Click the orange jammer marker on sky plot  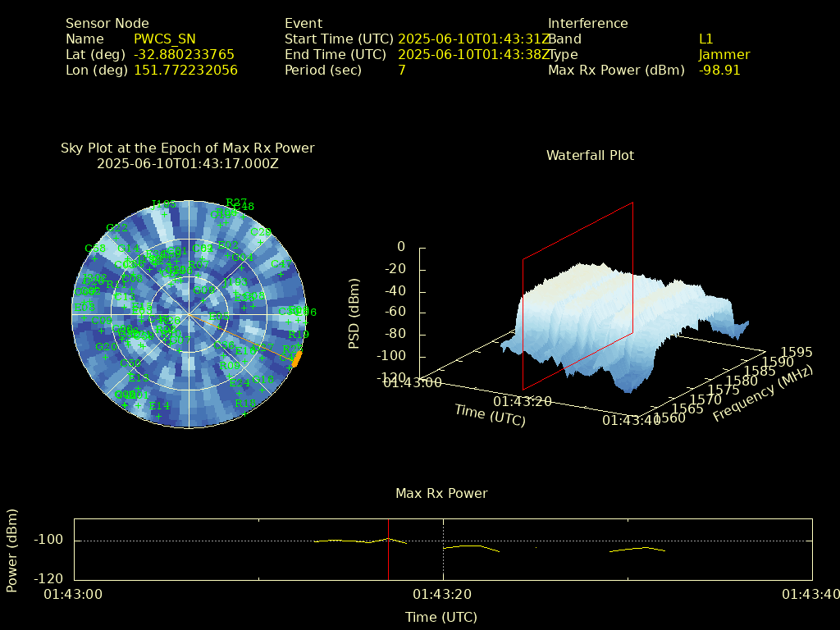297,358
